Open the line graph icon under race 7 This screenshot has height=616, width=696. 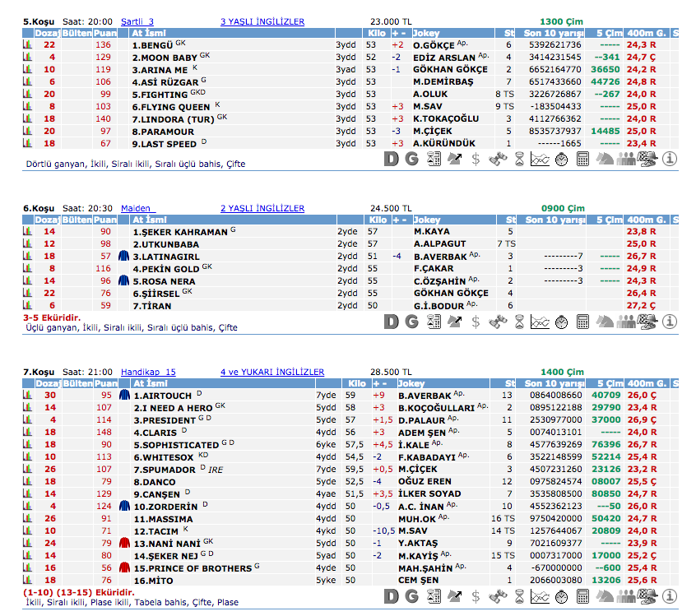pyautogui.click(x=539, y=595)
